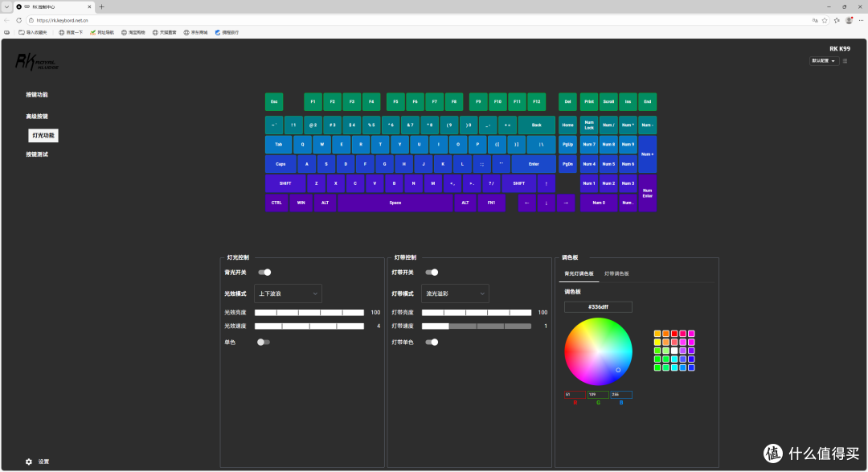Viewport: 868px width, 472px height.
Task: Open the 默认配置 profile dropdown
Action: tap(824, 61)
